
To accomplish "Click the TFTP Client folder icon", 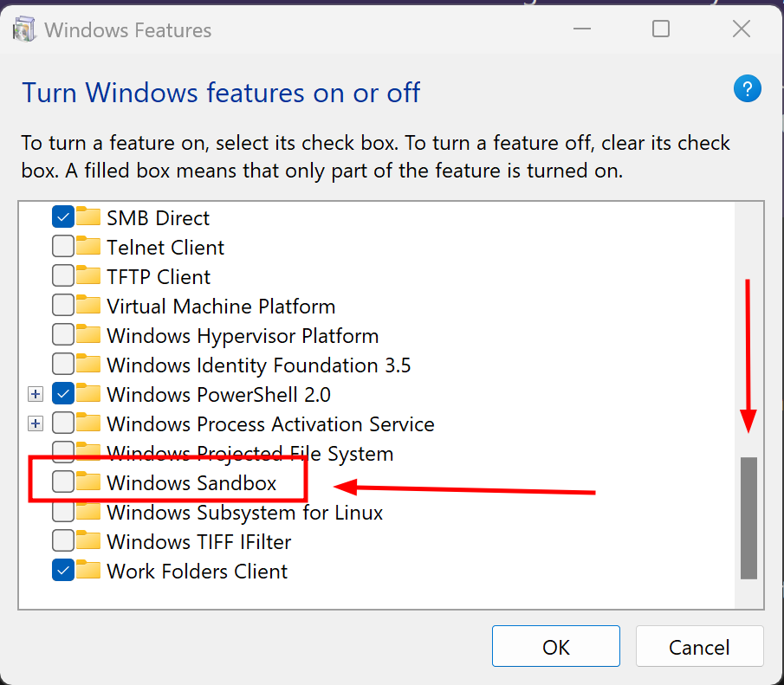I will [88, 275].
